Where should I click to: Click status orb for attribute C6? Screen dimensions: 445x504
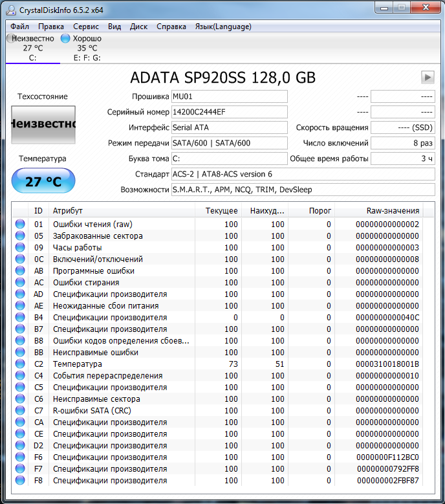(x=20, y=399)
